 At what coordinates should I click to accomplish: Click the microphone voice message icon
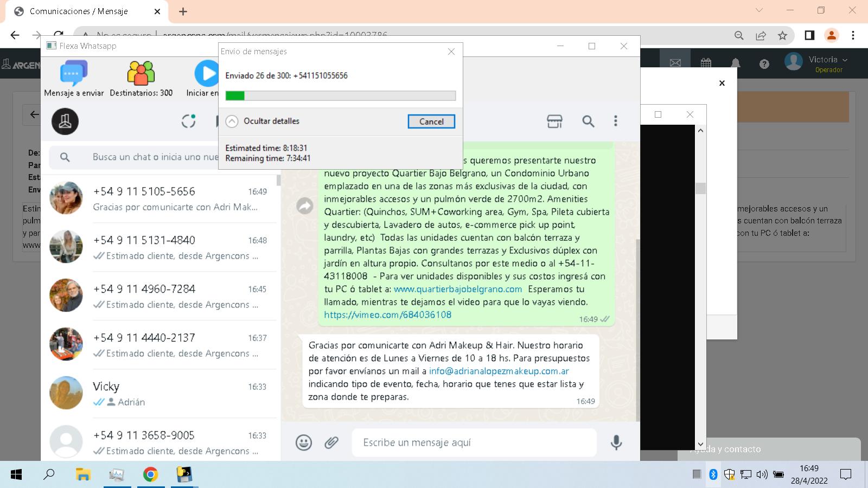(616, 442)
